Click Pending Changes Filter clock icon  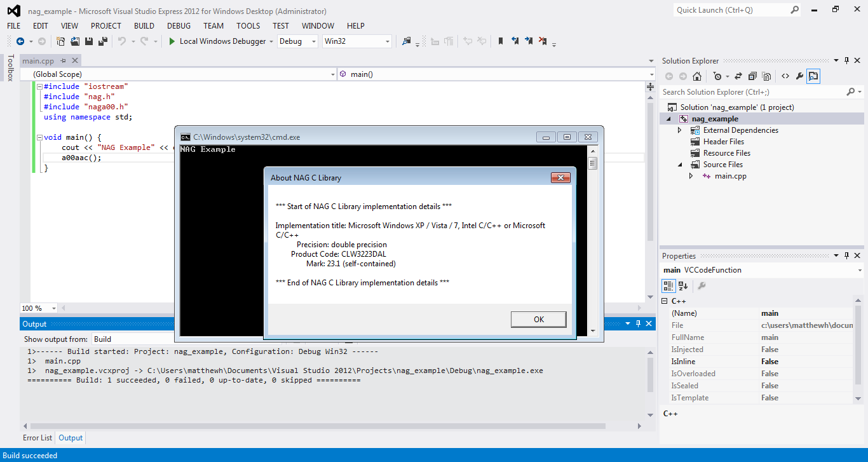pos(718,76)
